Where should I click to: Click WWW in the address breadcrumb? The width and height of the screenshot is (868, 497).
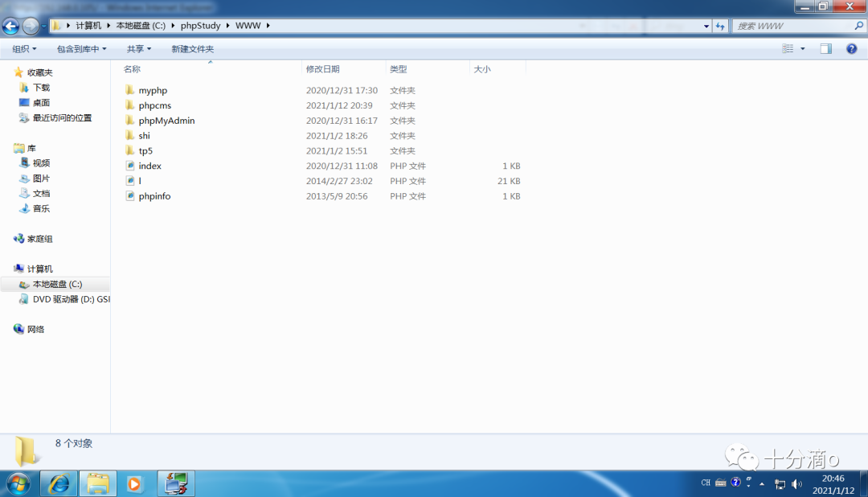pyautogui.click(x=248, y=26)
